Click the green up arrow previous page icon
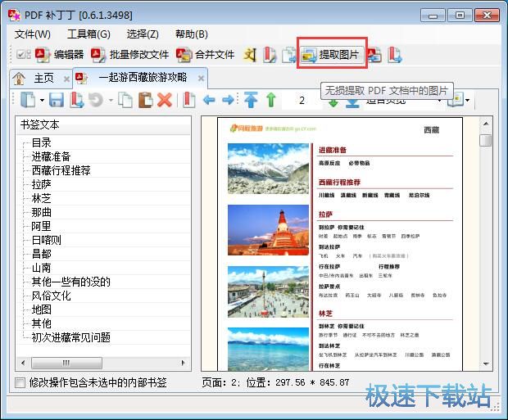 pyautogui.click(x=271, y=99)
